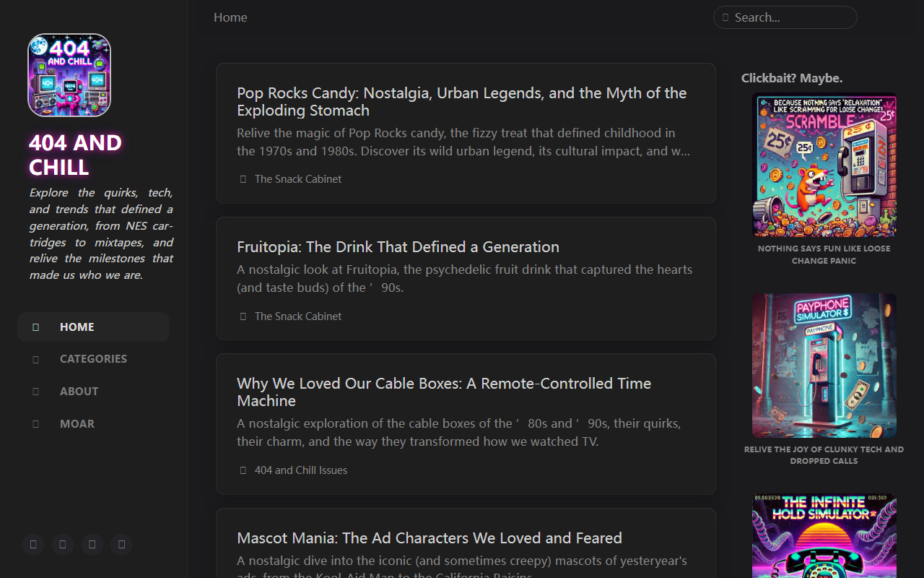Go to the HOME navigation item
Image resolution: width=924 pixels, height=578 pixels.
(93, 327)
